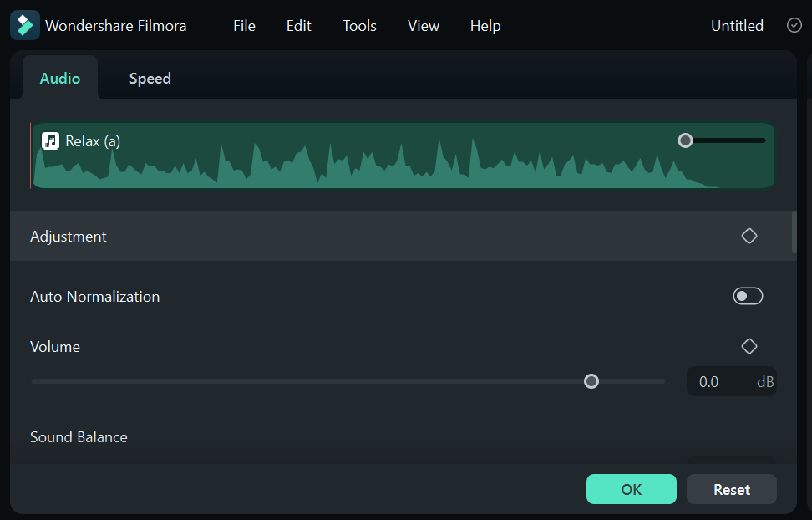Add a keyframe diamond for Volume
Screen dimensions: 812x520
[749, 345]
